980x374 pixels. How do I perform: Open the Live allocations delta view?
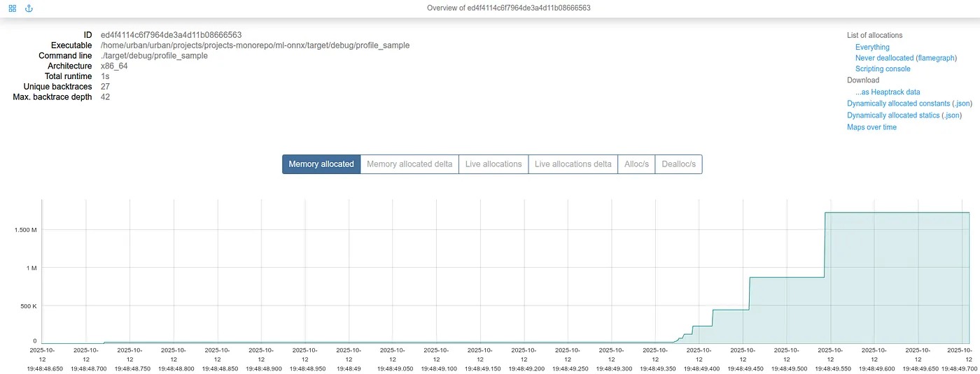(573, 164)
